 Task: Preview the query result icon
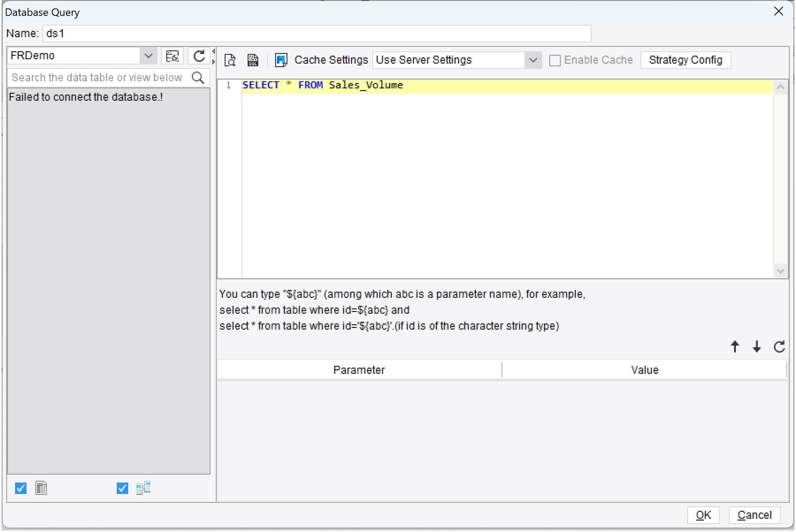point(230,60)
